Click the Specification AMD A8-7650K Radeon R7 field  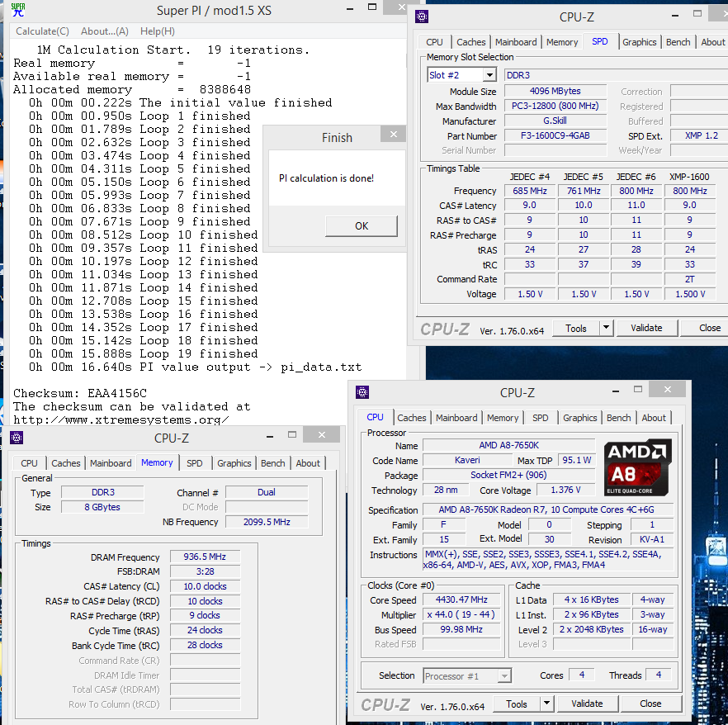546,509
